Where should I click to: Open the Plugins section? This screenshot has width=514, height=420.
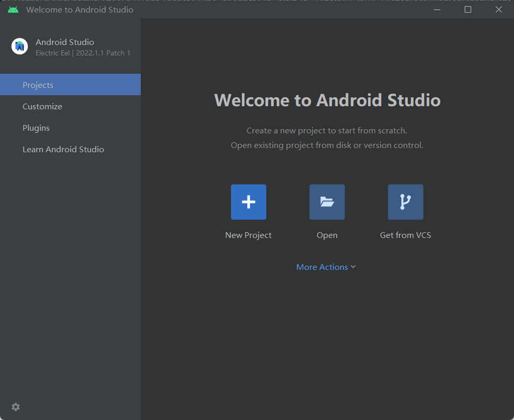point(36,128)
